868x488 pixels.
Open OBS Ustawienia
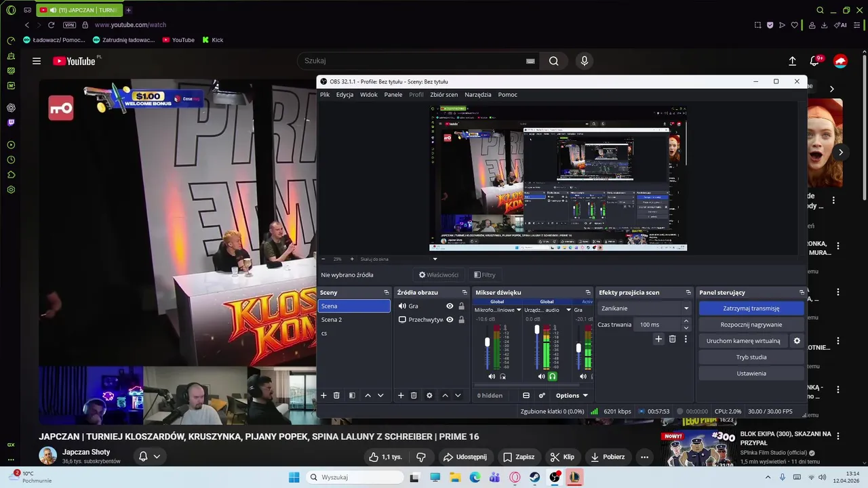(751, 373)
